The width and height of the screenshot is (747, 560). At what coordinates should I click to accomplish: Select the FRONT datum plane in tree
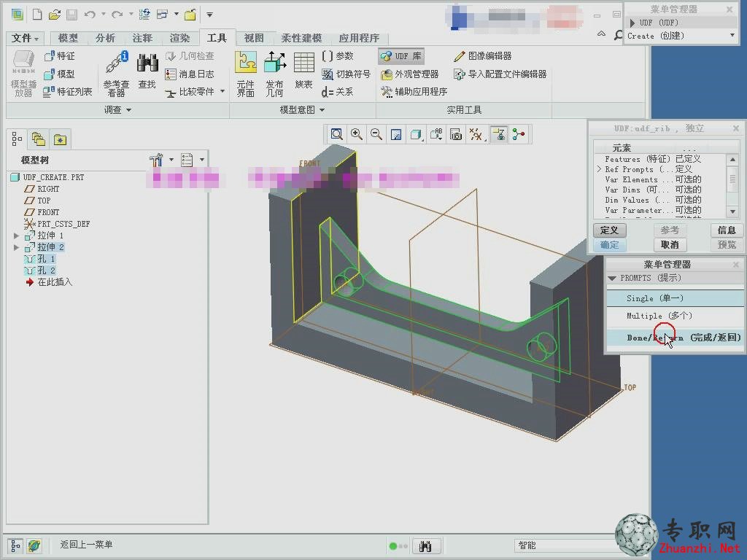[42, 212]
